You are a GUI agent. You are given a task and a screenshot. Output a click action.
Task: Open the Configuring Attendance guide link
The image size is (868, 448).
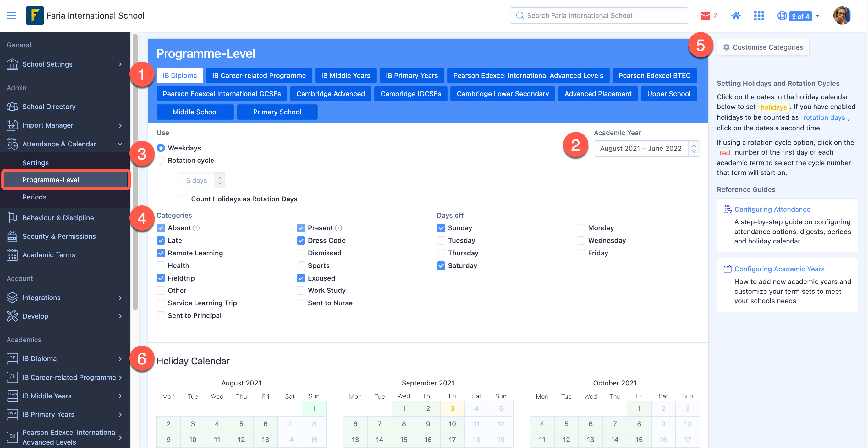772,209
